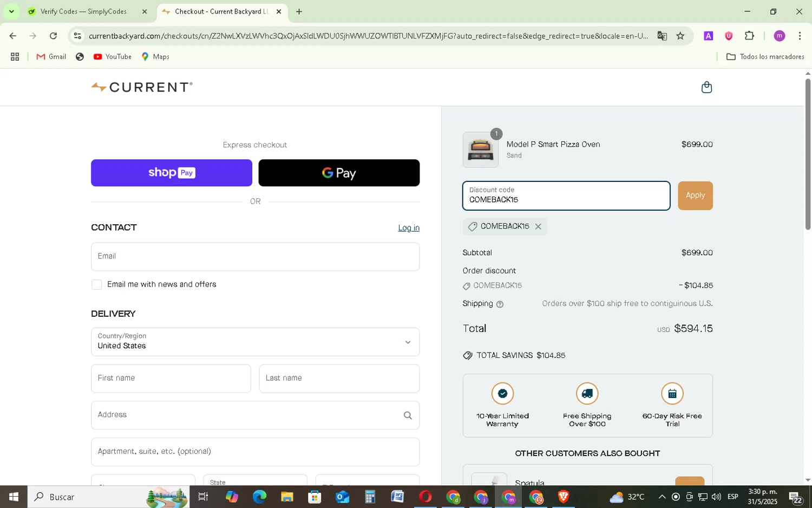Open the notification center icon
The height and width of the screenshot is (508, 812).
(796, 497)
